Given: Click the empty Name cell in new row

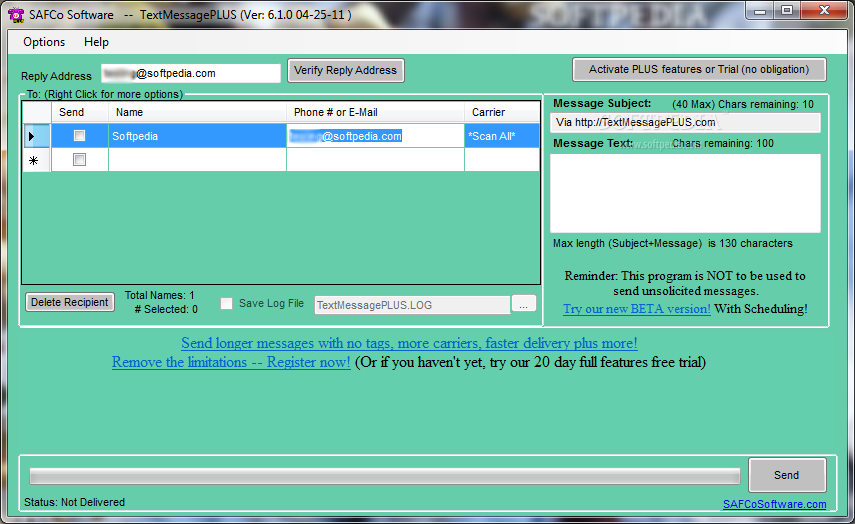Looking at the screenshot, I should (197, 160).
